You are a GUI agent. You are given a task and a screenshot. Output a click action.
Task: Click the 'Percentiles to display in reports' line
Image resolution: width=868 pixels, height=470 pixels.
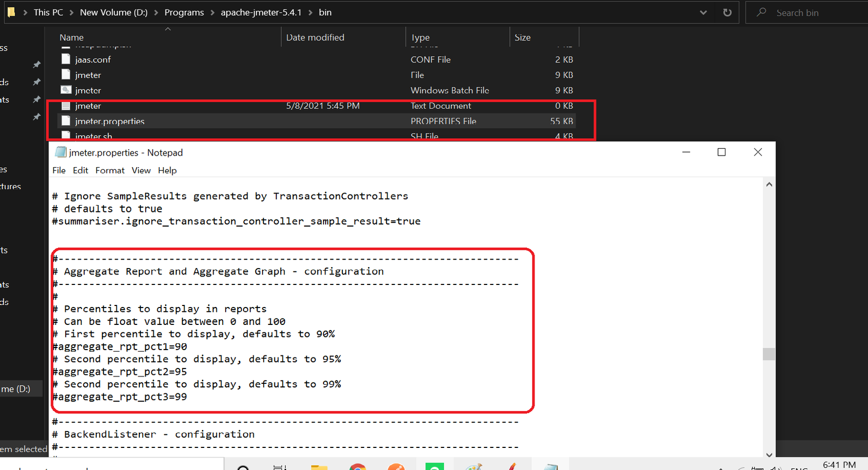(x=159, y=309)
